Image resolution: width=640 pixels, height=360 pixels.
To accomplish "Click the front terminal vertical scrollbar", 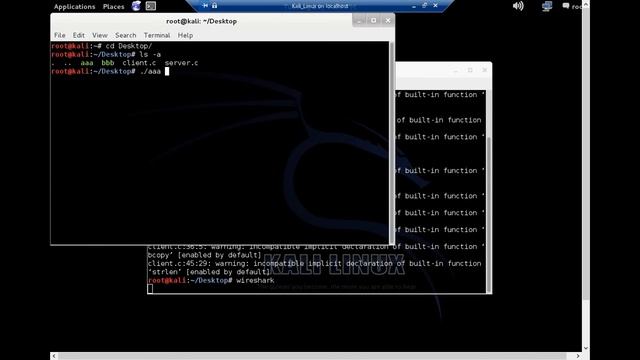I will [x=392, y=143].
